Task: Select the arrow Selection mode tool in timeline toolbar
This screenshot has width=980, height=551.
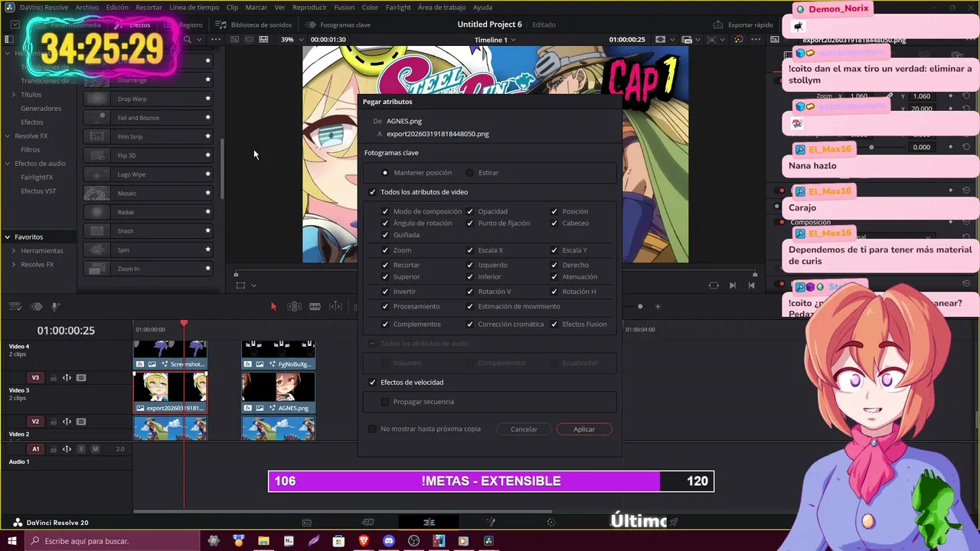Action: point(273,307)
